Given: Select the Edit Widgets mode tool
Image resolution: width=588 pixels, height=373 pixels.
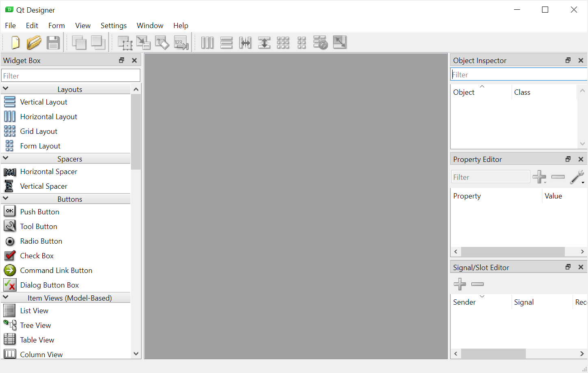Looking at the screenshot, I should (125, 42).
